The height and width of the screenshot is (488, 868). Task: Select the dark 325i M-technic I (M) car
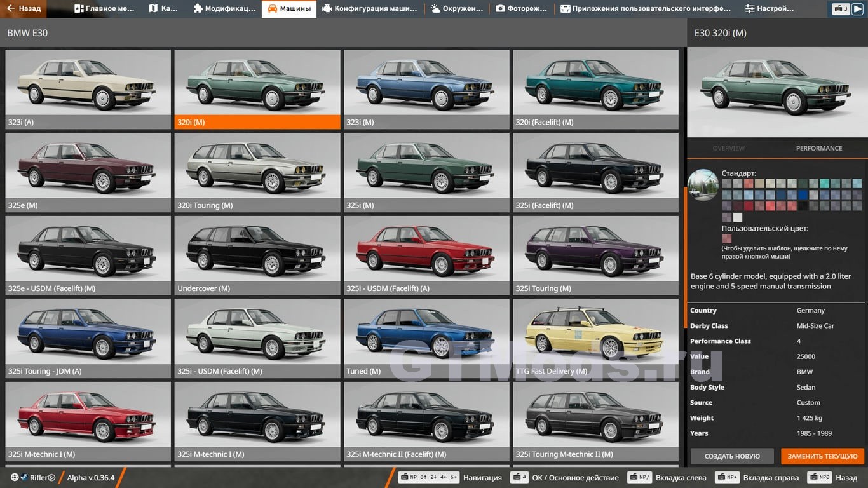coord(257,421)
